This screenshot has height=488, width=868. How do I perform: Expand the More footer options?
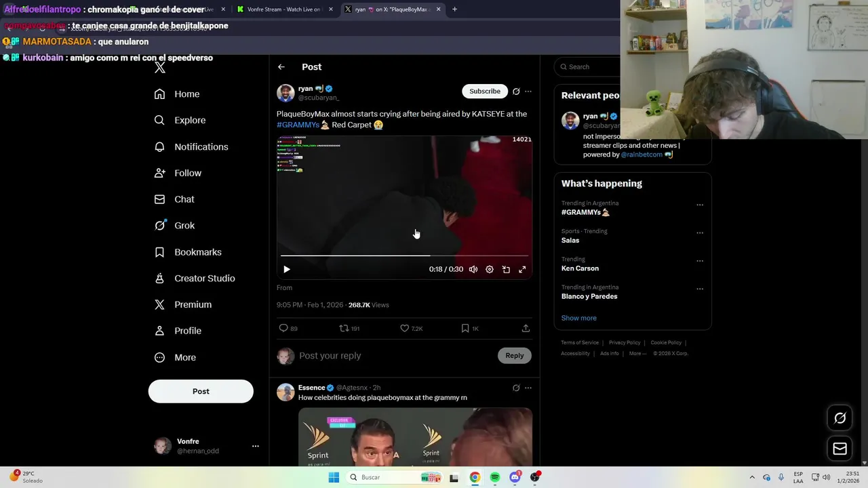[x=637, y=353]
